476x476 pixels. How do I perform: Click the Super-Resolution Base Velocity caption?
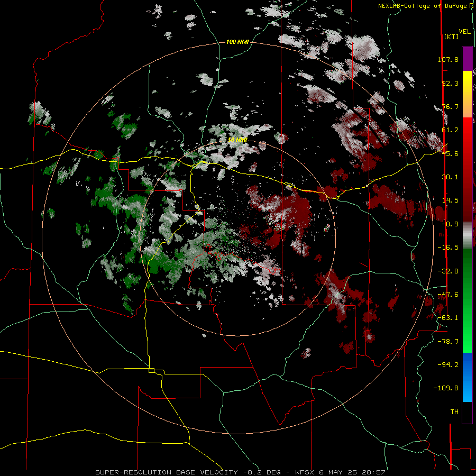(240, 472)
